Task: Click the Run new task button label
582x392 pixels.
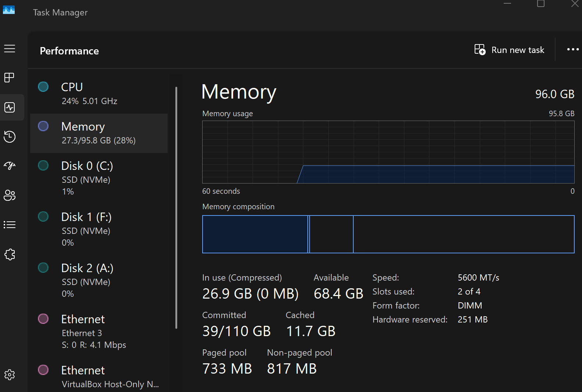Action: (x=518, y=50)
